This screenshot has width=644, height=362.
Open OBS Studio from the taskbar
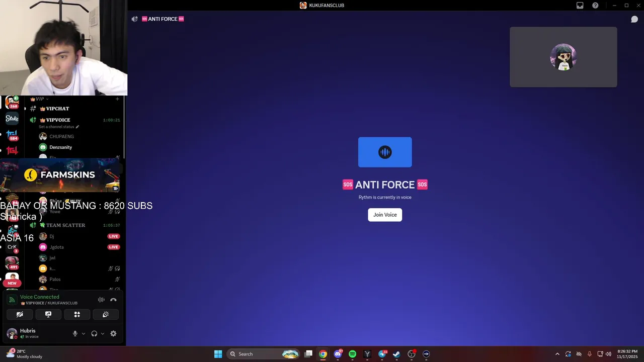pyautogui.click(x=412, y=354)
